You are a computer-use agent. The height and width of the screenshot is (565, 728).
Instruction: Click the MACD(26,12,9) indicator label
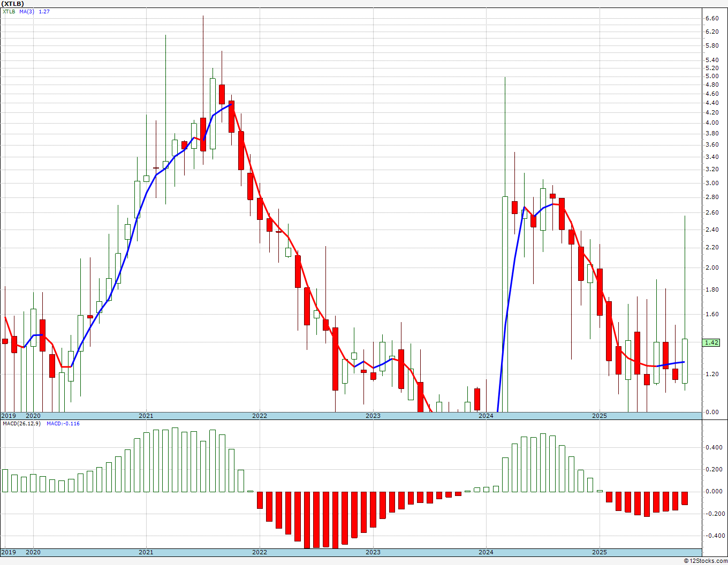click(x=21, y=424)
